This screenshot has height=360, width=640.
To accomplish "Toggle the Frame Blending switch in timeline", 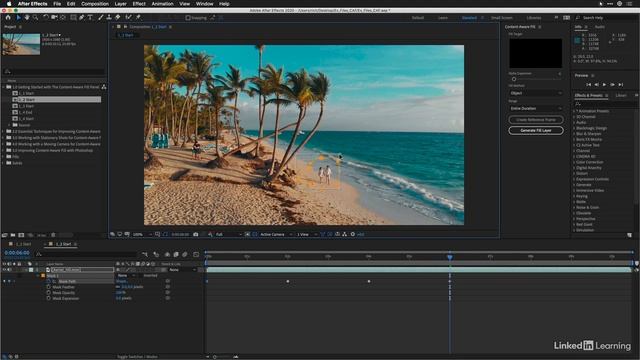I will (x=176, y=254).
